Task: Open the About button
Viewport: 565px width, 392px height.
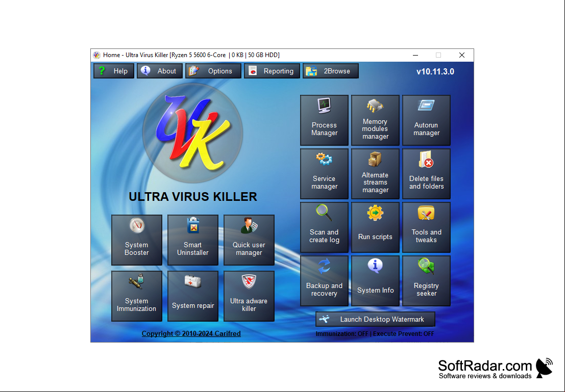Action: (x=160, y=71)
